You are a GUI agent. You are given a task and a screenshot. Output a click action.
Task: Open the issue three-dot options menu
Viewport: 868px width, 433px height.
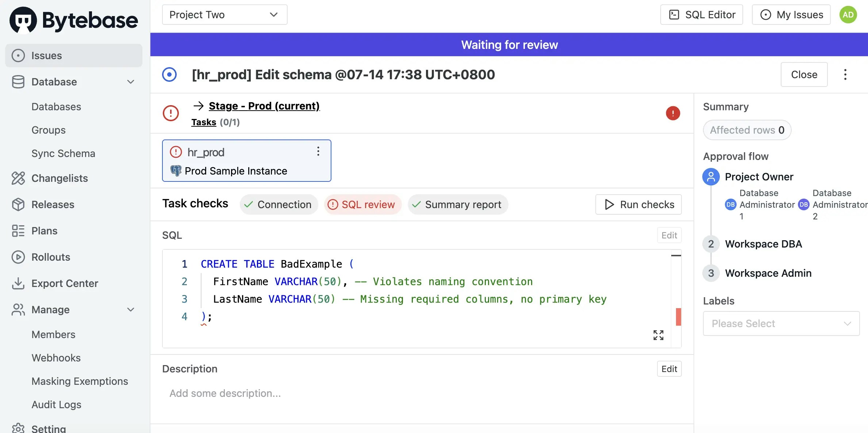click(845, 74)
